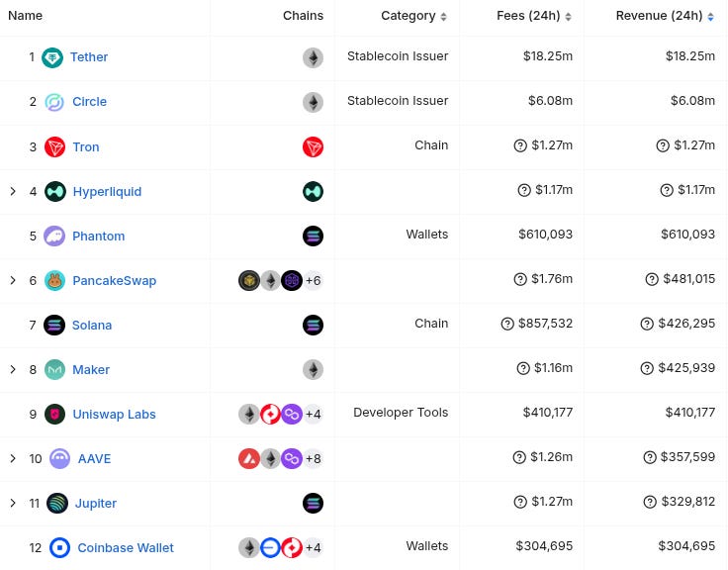Click the Coinbase Wallet logo icon
728x570 pixels.
pyautogui.click(x=60, y=547)
